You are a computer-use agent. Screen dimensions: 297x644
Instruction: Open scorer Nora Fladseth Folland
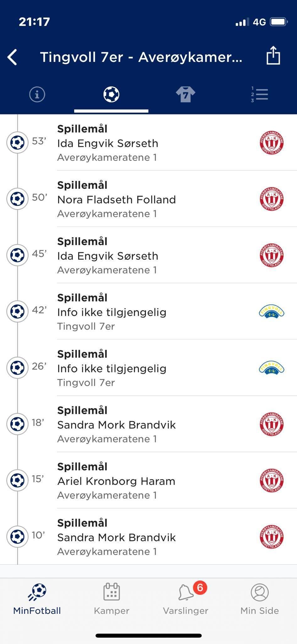coord(116,200)
